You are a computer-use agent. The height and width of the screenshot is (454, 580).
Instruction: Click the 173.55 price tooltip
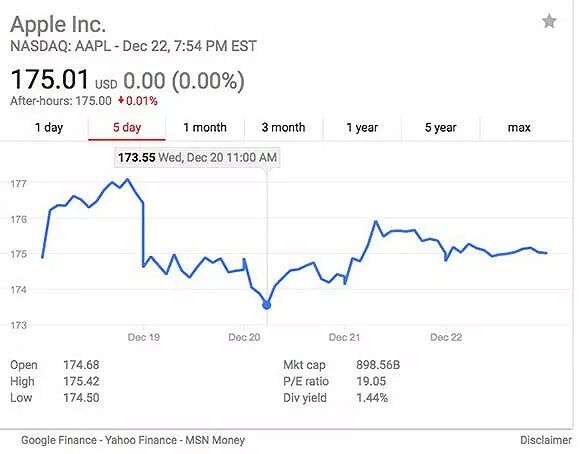tap(197, 158)
